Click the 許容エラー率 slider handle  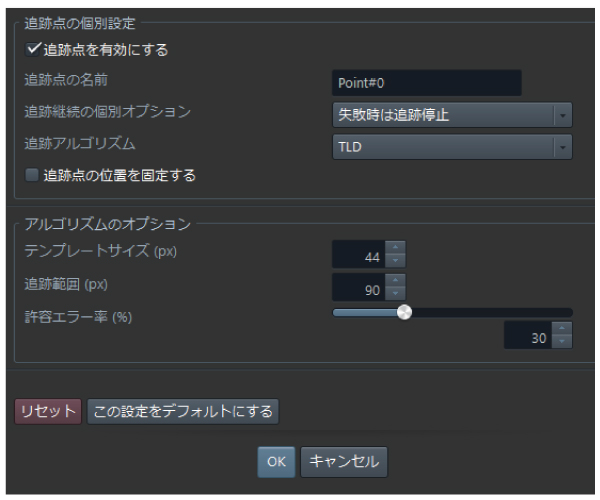[404, 312]
